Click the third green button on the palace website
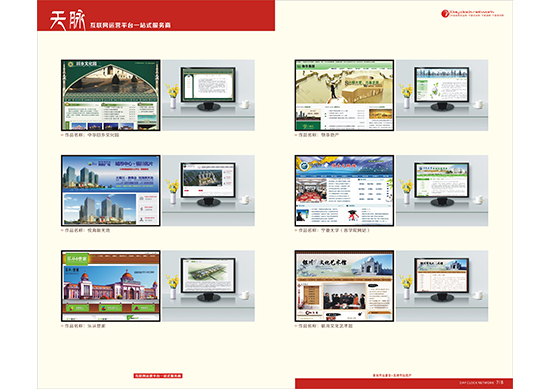The width and height of the screenshot is (550, 389). coord(143,308)
